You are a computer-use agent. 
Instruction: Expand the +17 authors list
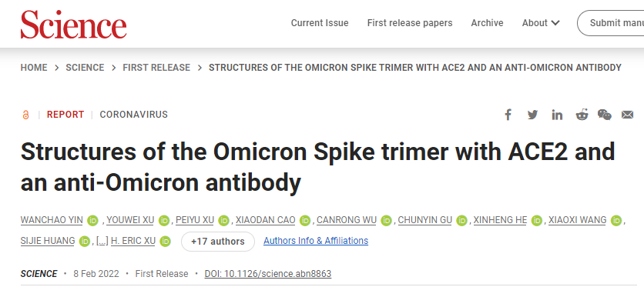click(218, 242)
